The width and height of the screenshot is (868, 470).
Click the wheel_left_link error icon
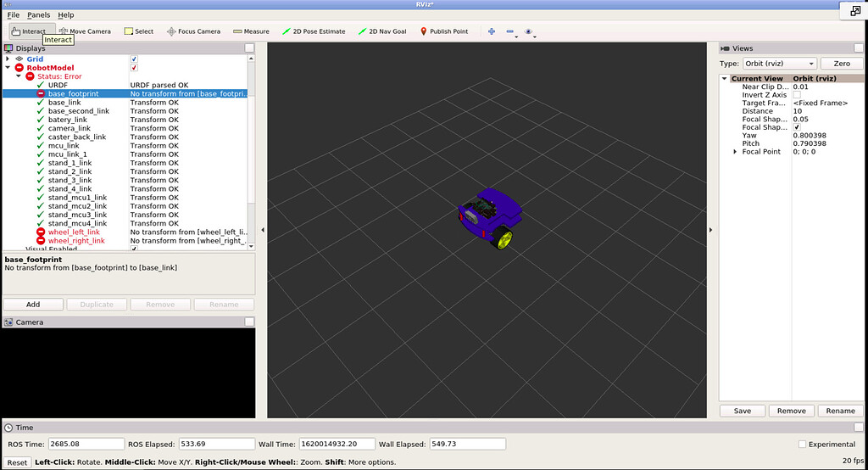[x=41, y=232]
